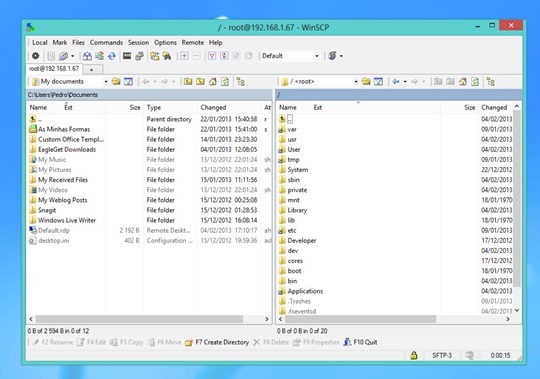
Task: Select the root@192.168.1.67 session tab
Action: (54, 69)
